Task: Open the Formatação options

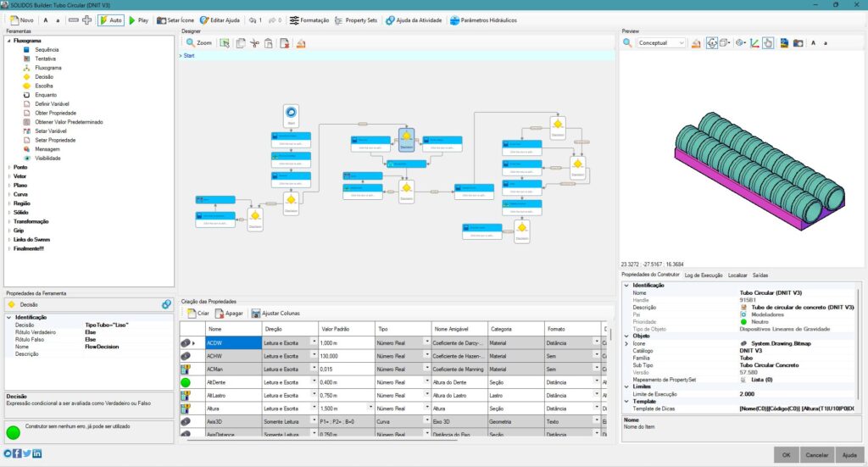Action: [309, 20]
